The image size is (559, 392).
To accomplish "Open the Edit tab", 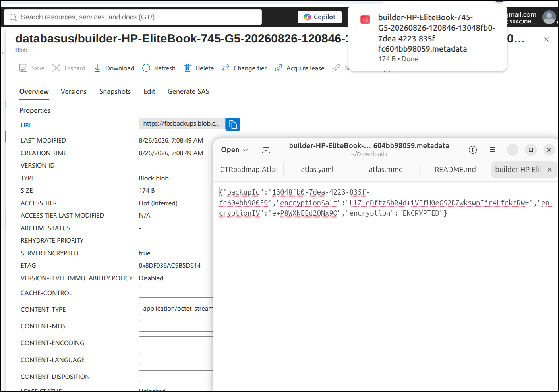I will pos(149,91).
